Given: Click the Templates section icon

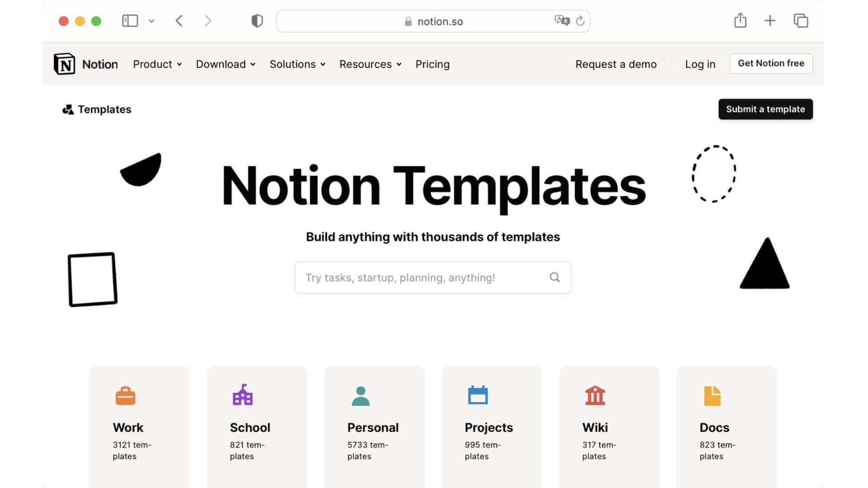Looking at the screenshot, I should tap(67, 109).
